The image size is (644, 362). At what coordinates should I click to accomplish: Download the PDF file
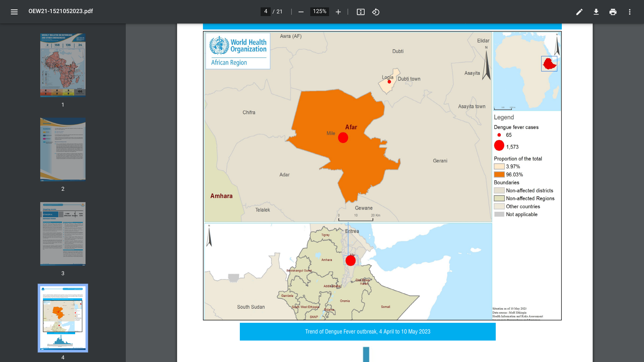(x=596, y=12)
